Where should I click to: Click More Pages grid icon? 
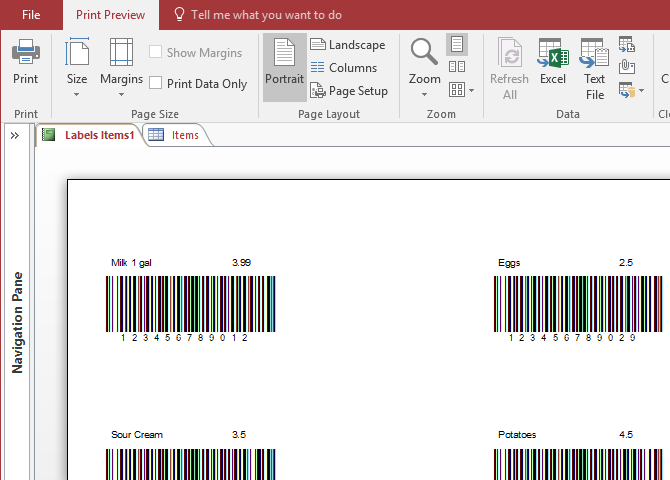(x=457, y=90)
